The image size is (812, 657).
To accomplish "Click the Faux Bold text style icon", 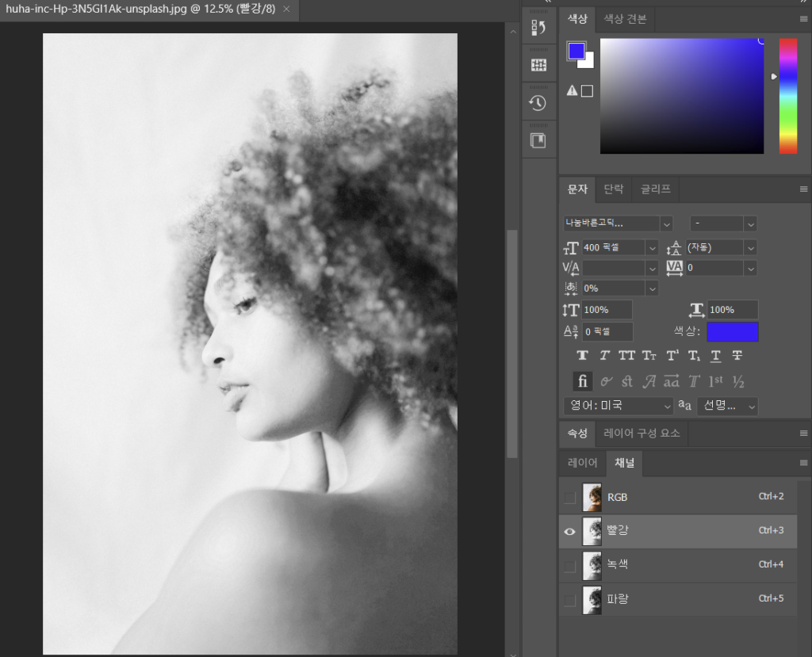I will 582,356.
